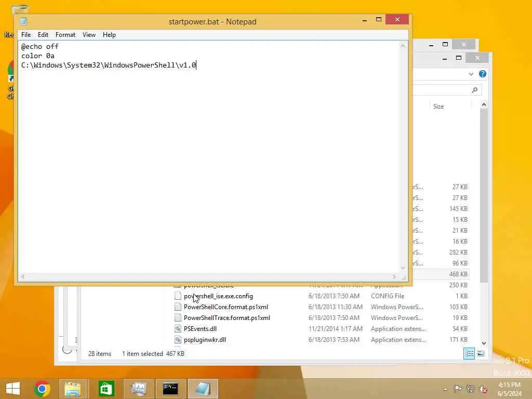Click the 250 KB size cell
532x399 pixels.
pyautogui.click(x=458, y=285)
